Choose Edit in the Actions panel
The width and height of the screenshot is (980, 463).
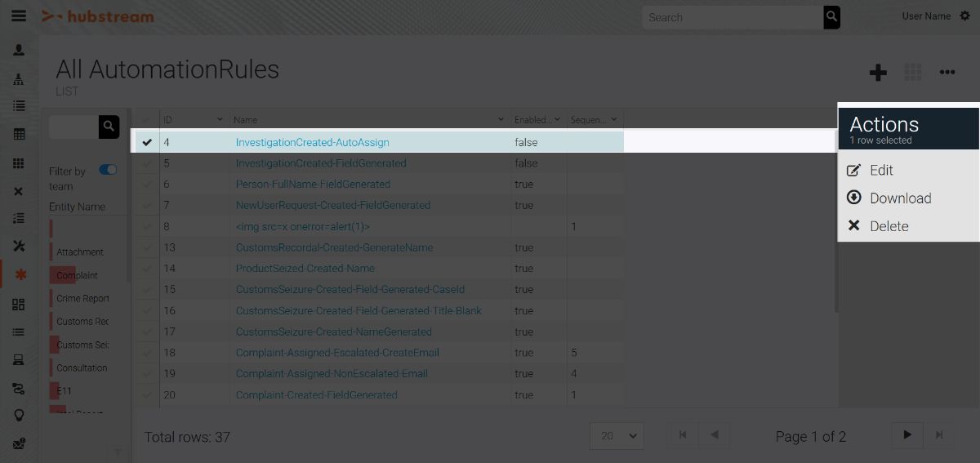(x=880, y=171)
